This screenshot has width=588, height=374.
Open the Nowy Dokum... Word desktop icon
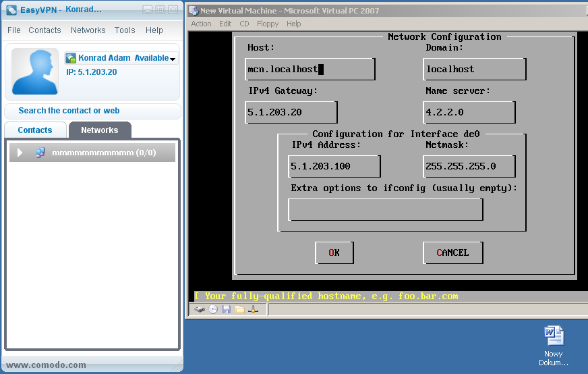pos(554,346)
